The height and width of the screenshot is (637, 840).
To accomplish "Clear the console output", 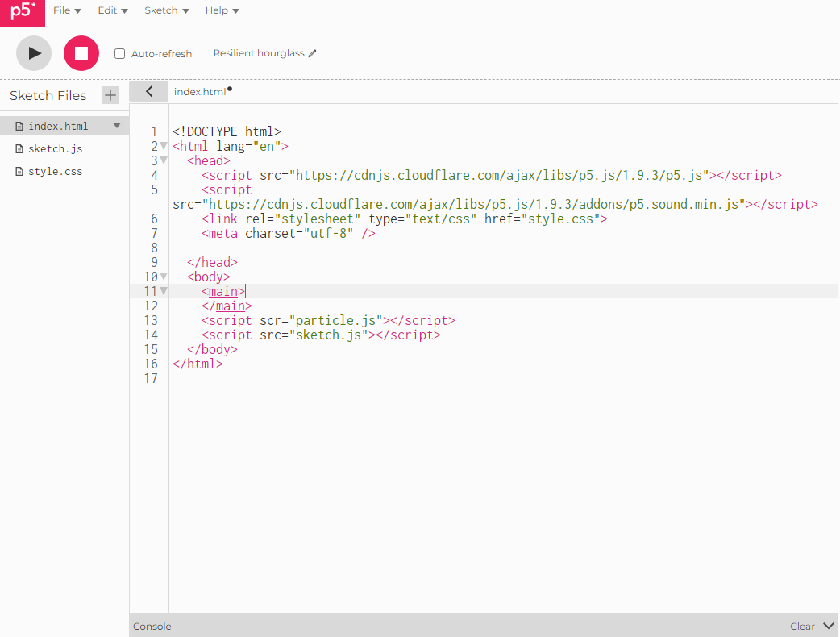I will pos(802,626).
